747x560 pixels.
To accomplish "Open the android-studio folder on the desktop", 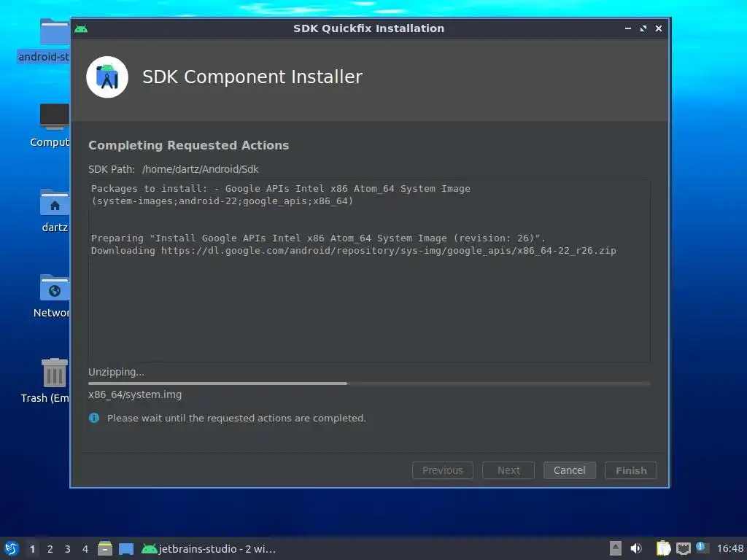I will coord(54,32).
